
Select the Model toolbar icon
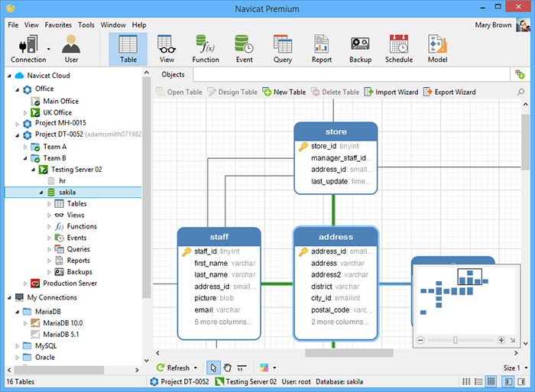(x=437, y=48)
